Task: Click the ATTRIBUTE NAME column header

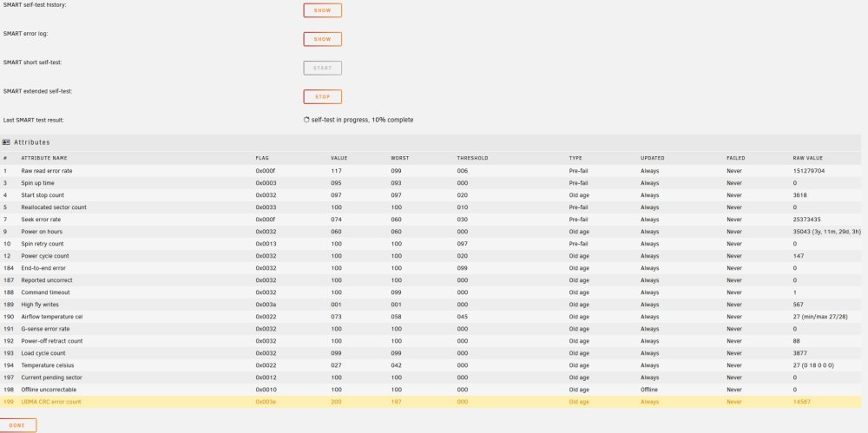Action: pos(44,158)
